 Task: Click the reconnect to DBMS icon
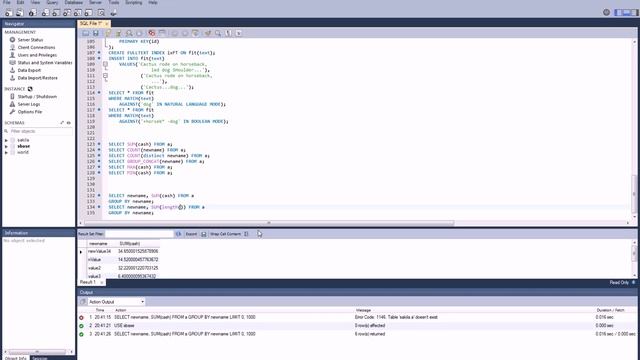pyautogui.click(x=113, y=13)
